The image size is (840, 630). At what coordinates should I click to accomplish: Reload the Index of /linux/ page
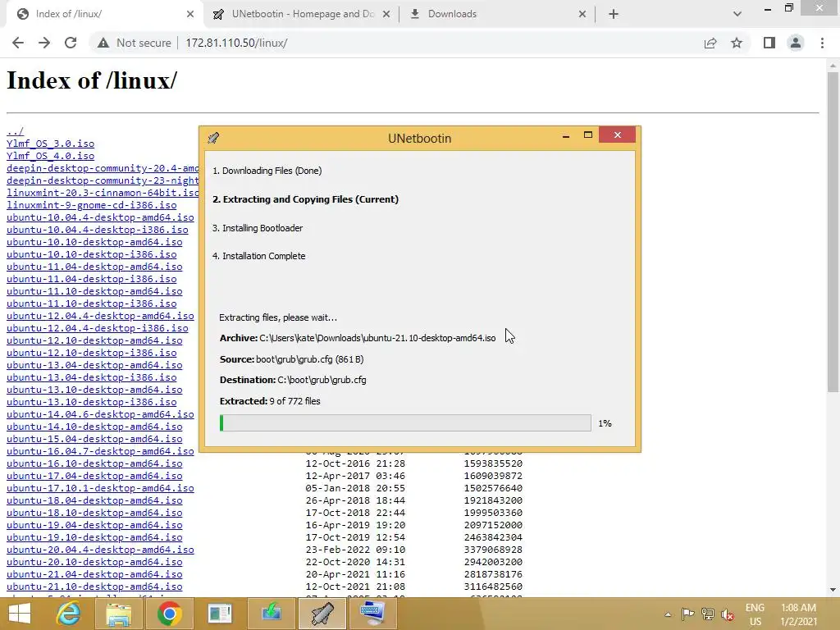pos(71,43)
